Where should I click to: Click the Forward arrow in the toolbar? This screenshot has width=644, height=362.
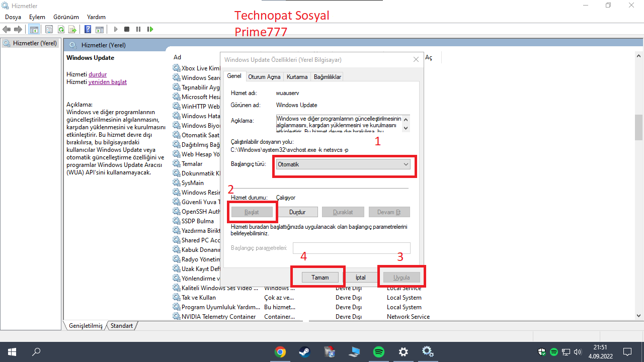click(x=18, y=29)
